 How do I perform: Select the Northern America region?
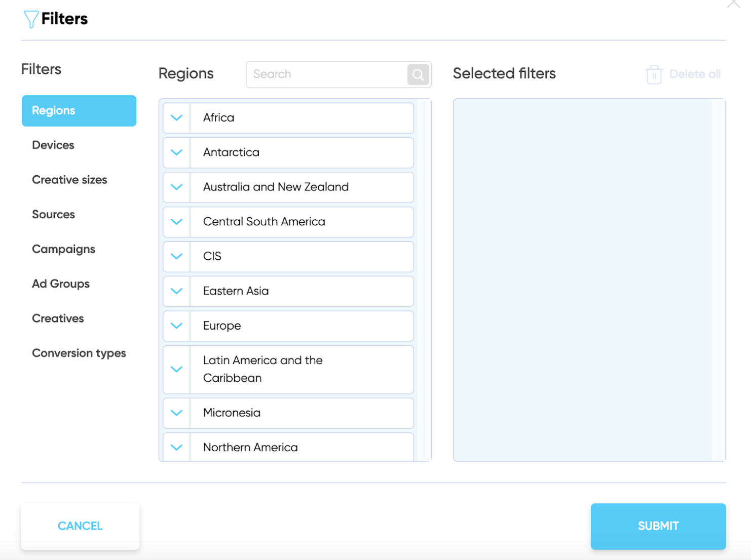point(301,447)
